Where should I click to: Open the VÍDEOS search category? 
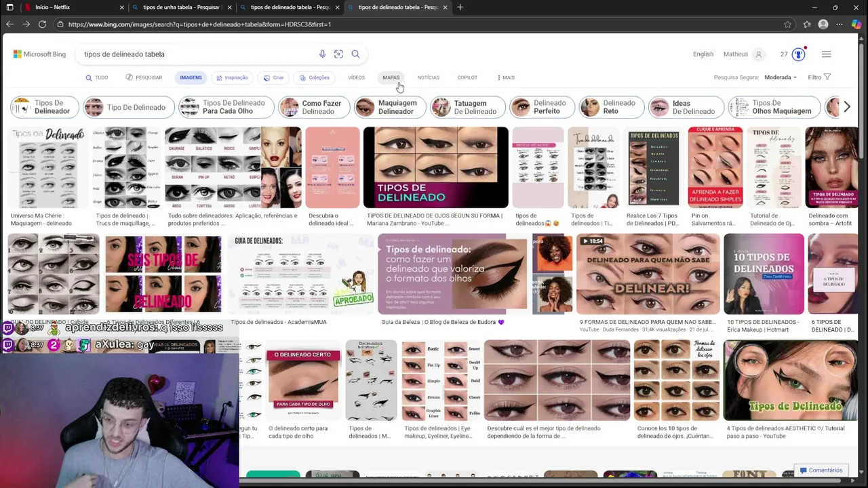coord(356,77)
